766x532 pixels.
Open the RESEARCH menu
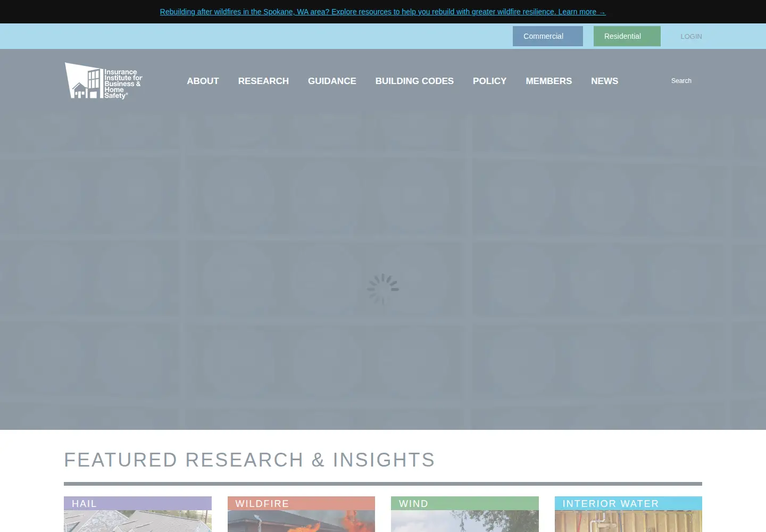click(x=263, y=81)
